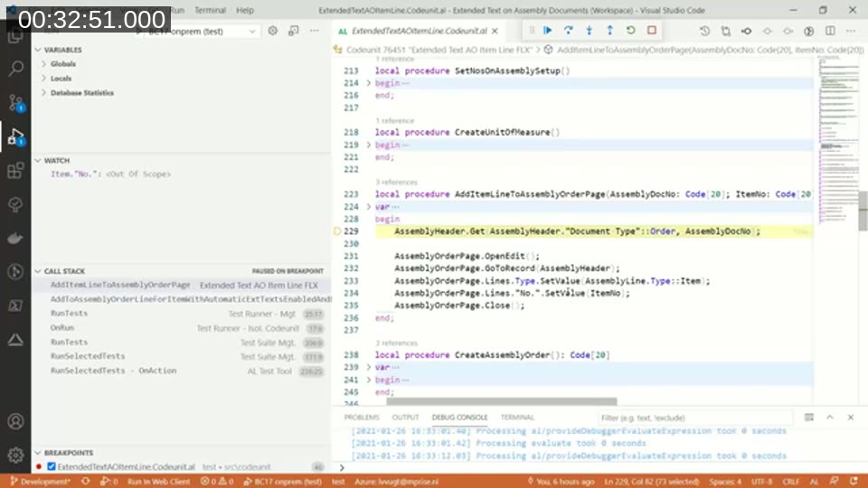Change Spaces: 4 indentation setting
Viewport: 868px width, 488px height.
point(724,482)
